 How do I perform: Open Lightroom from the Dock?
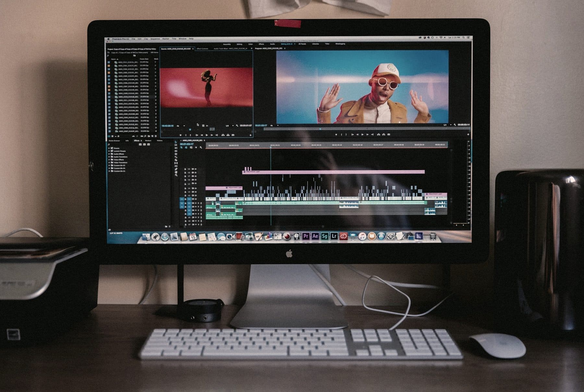334,236
